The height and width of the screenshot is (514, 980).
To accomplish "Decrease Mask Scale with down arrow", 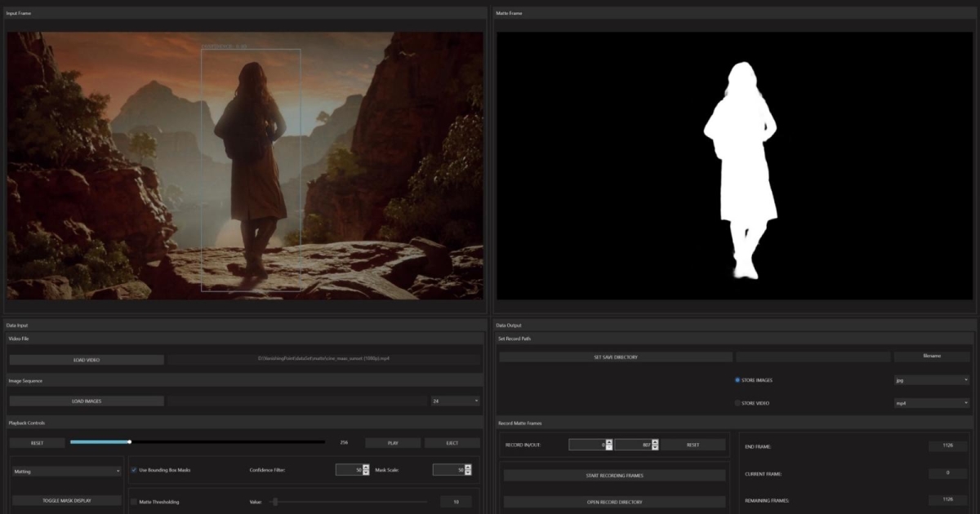I will pyautogui.click(x=468, y=473).
